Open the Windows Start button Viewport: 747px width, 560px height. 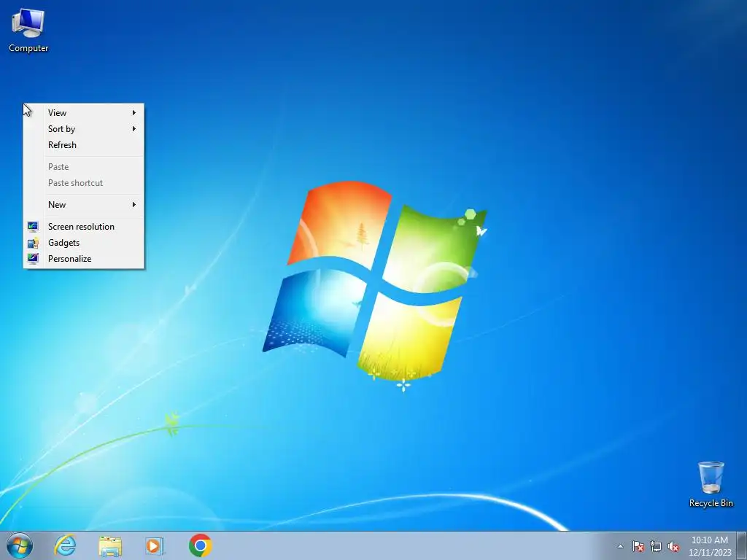click(20, 545)
